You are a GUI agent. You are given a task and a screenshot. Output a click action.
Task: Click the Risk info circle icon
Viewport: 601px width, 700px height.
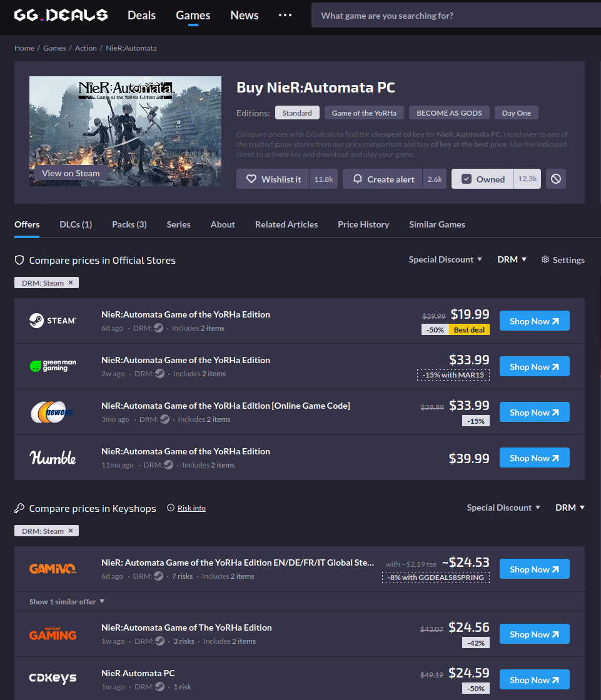[x=171, y=507]
